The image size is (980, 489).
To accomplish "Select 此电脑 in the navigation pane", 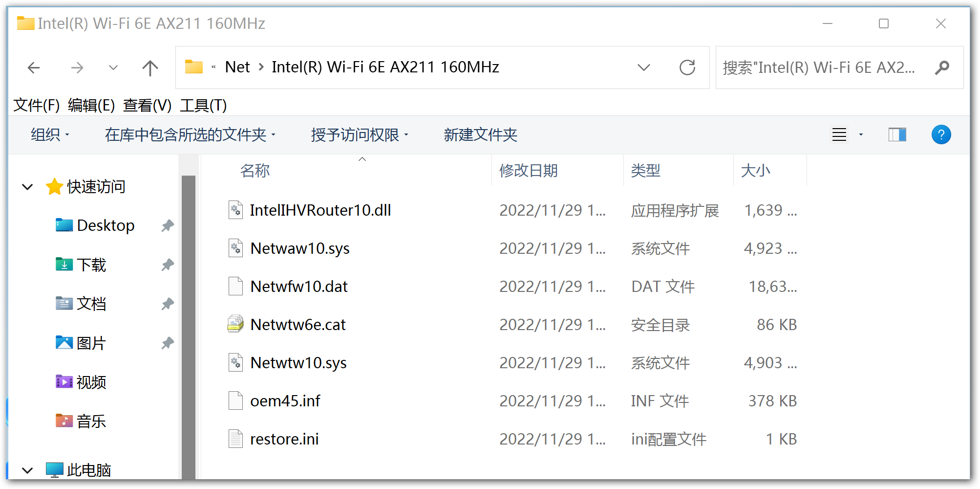I will 89,470.
